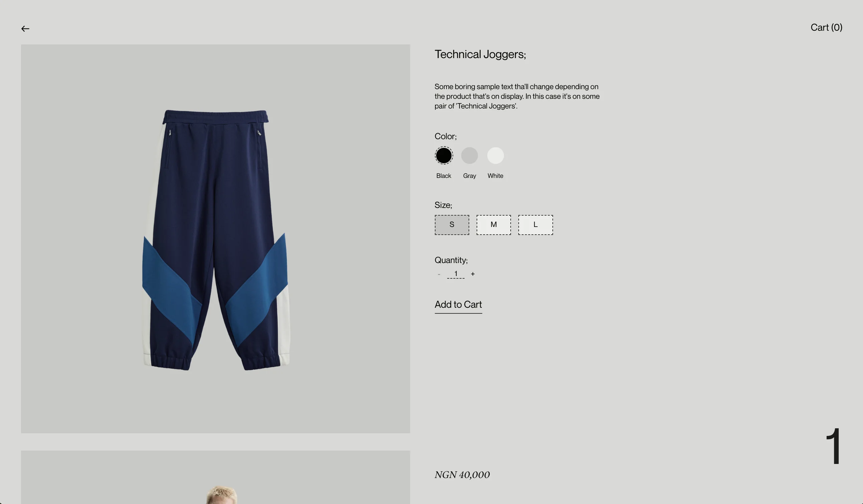The width and height of the screenshot is (863, 504).
Task: Increase quantity with the plus button
Action: click(473, 274)
